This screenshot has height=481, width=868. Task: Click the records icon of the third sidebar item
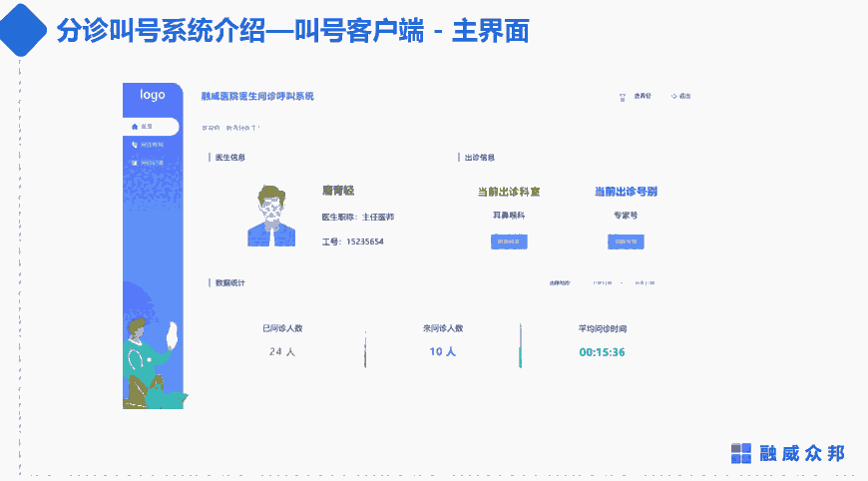(135, 163)
